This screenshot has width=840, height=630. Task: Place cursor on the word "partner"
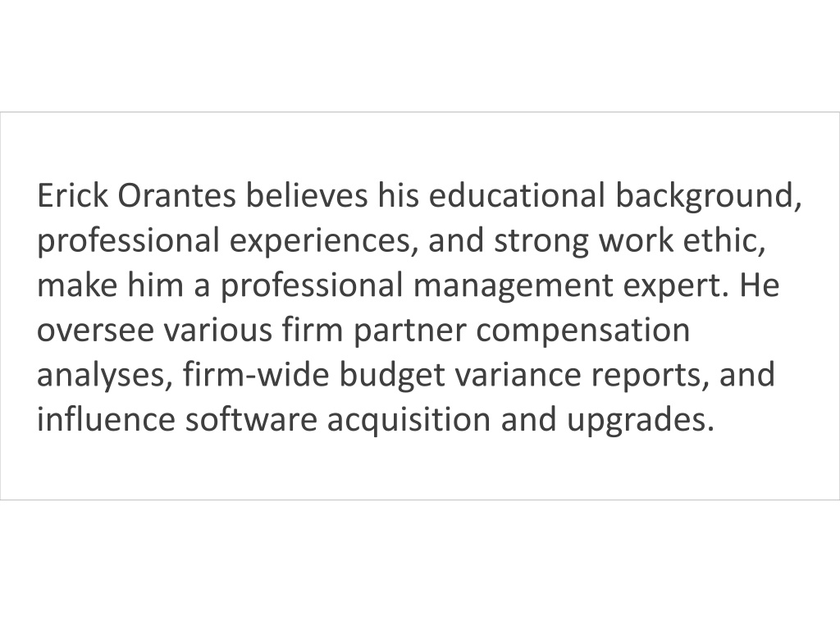[410, 331]
